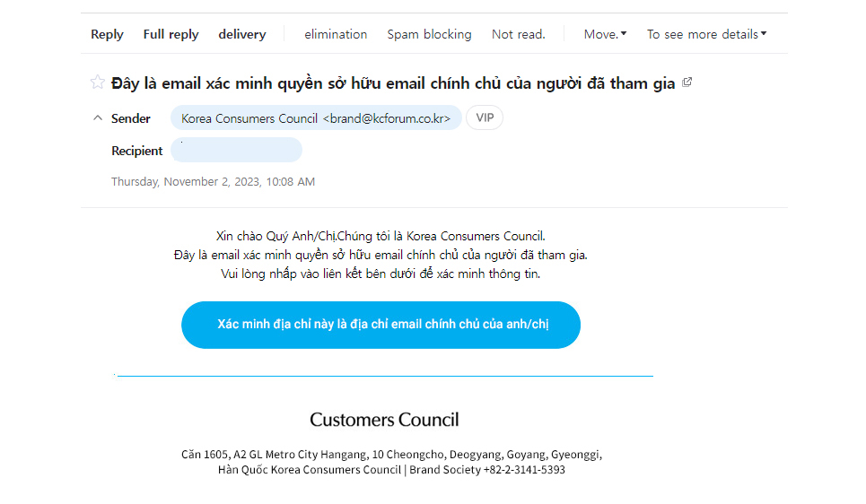Select Full reply in toolbar
Image resolution: width=866 pixels, height=504 pixels.
click(x=171, y=34)
